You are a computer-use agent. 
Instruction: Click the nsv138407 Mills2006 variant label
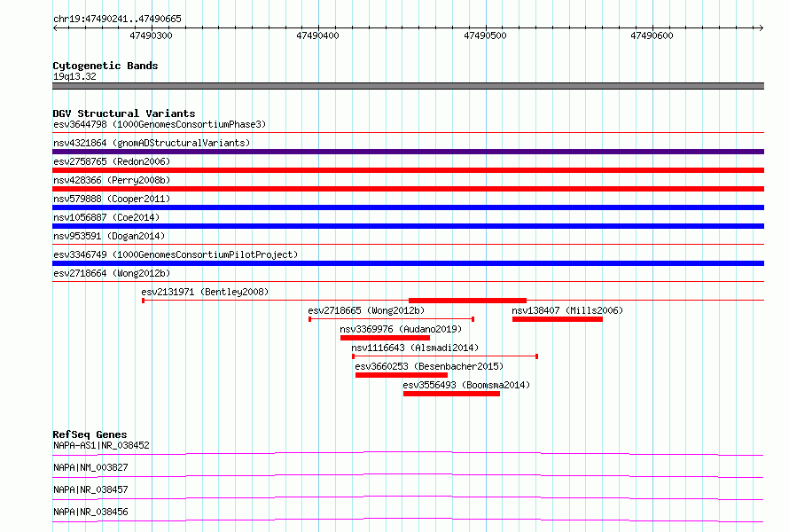click(x=567, y=310)
